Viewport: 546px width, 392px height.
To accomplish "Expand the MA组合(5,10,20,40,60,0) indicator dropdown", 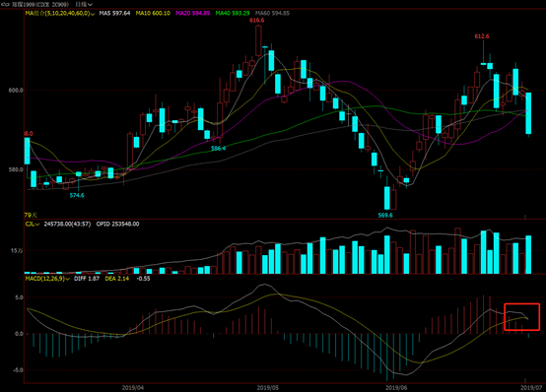I will (x=60, y=13).
